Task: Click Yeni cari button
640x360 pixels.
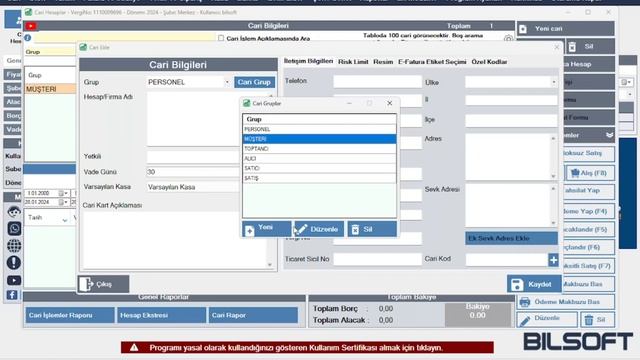Action: click(x=565, y=29)
